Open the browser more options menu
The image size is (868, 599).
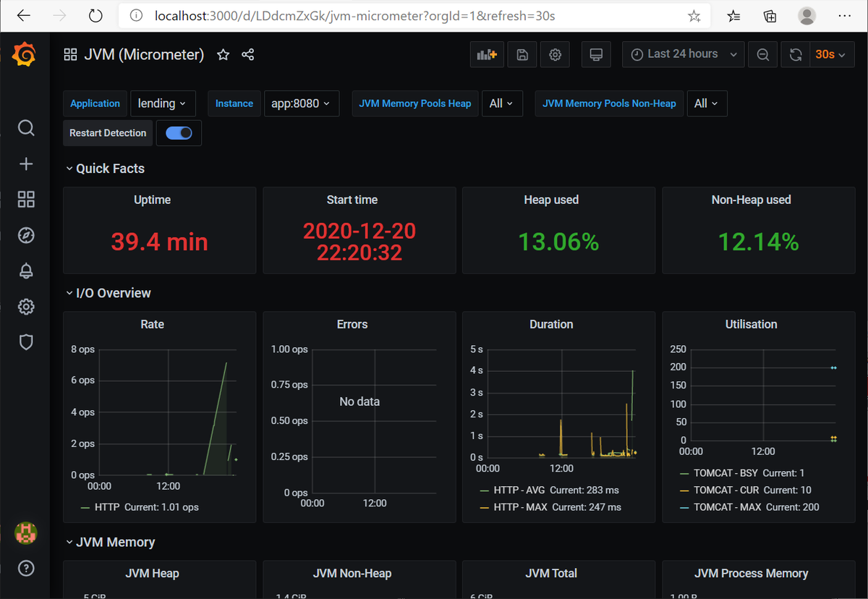click(x=843, y=16)
